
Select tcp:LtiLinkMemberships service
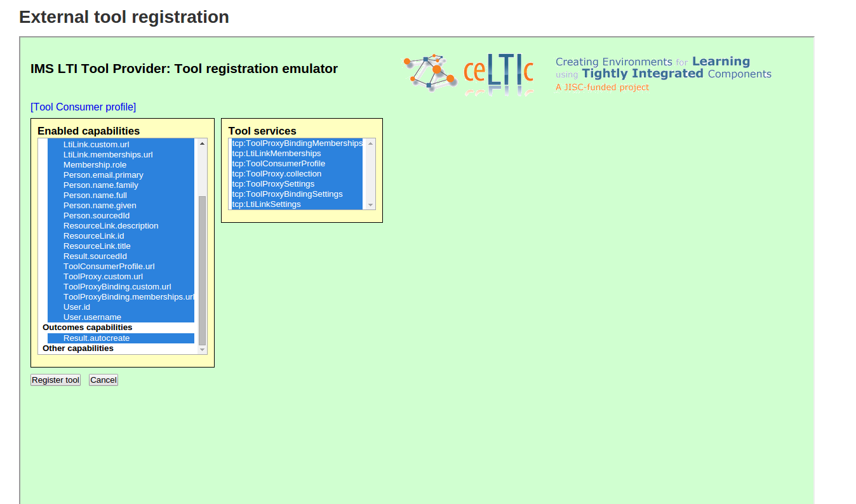[x=297, y=153]
